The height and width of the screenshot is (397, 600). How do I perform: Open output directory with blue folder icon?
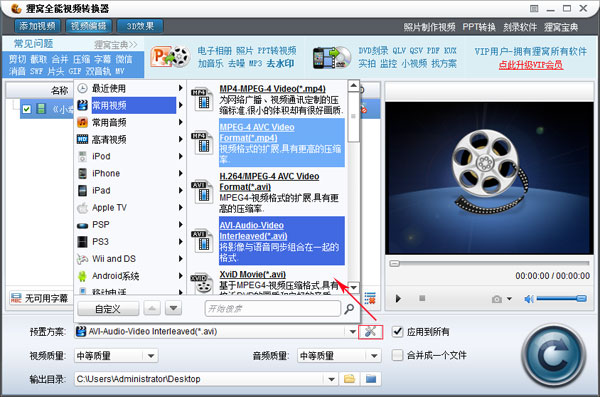coord(371,379)
